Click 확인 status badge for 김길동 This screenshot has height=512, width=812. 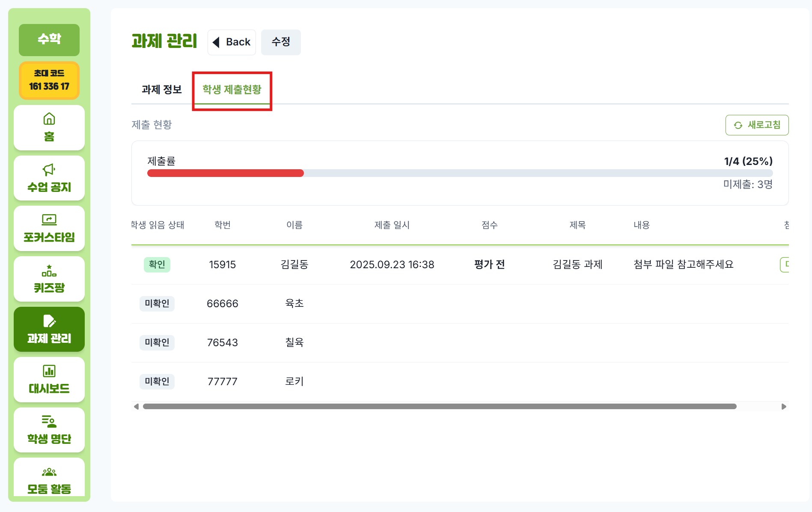[x=157, y=264]
